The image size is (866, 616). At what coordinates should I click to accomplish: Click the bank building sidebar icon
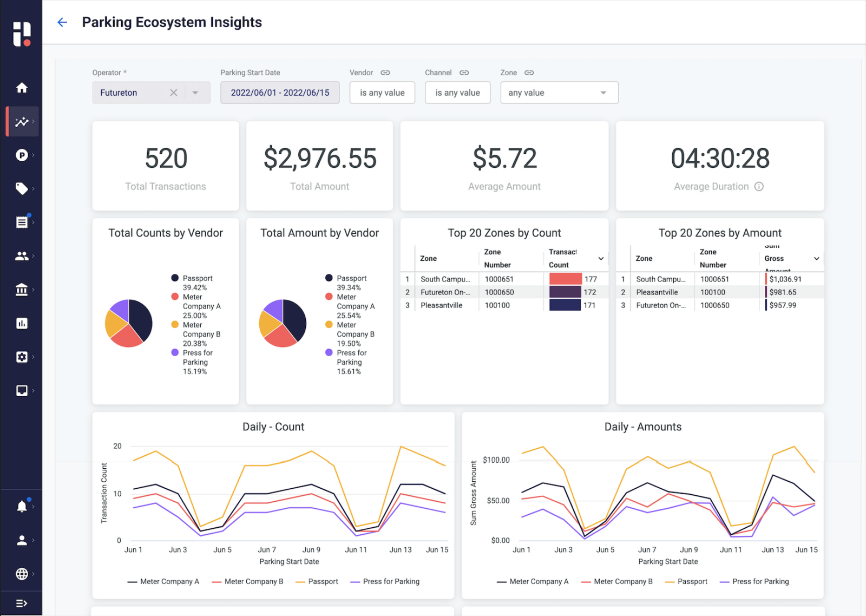[x=22, y=290]
